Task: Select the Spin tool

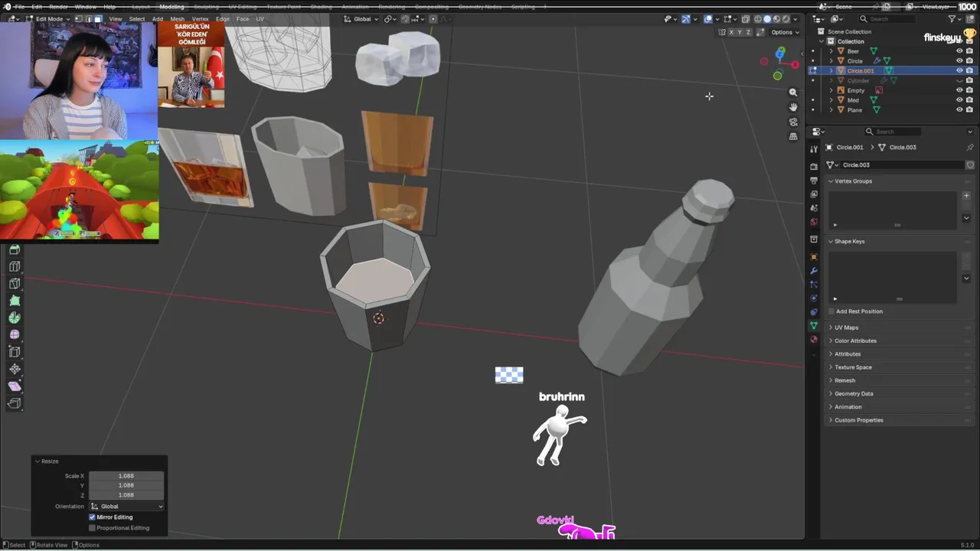Action: click(x=15, y=318)
